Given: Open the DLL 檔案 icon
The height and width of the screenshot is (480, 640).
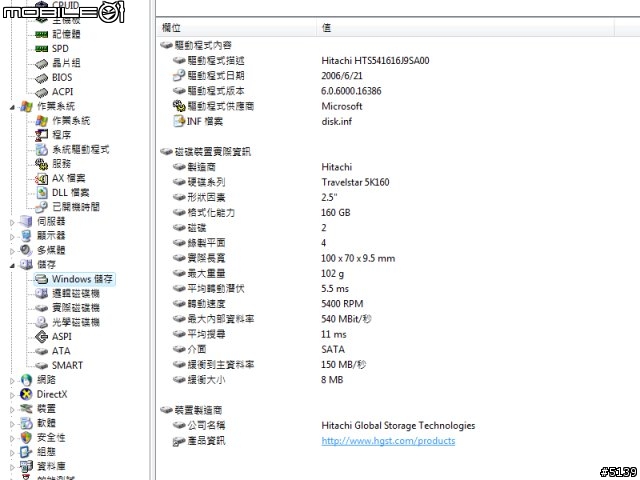Looking at the screenshot, I should [x=42, y=193].
